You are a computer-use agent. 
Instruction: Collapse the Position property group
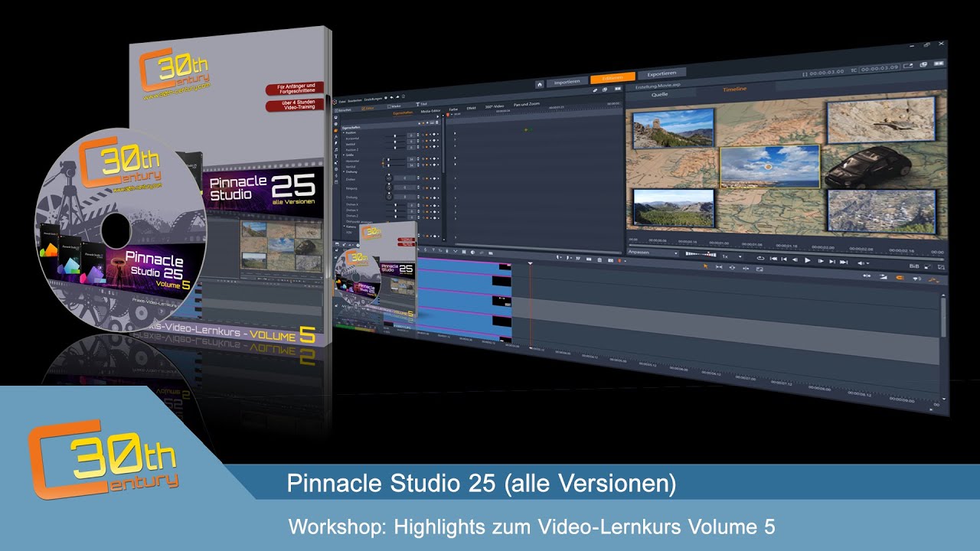(x=344, y=132)
